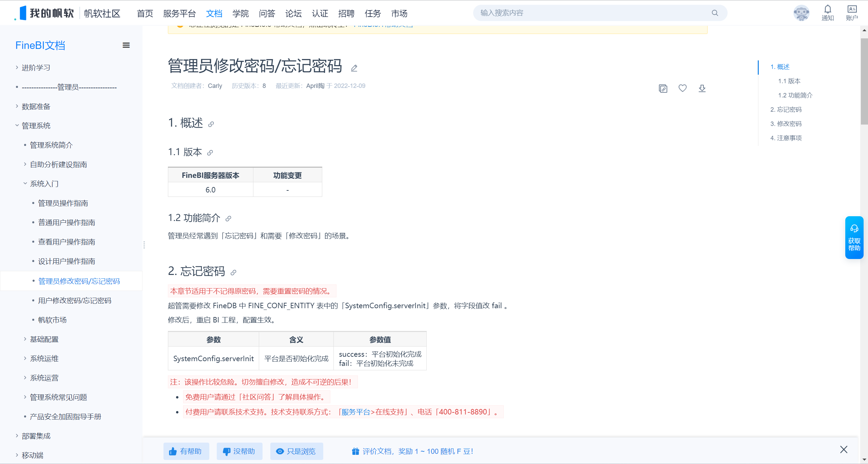The width and height of the screenshot is (868, 464).
Task: Jump to 3. 修改密码 in outline
Action: coord(786,124)
